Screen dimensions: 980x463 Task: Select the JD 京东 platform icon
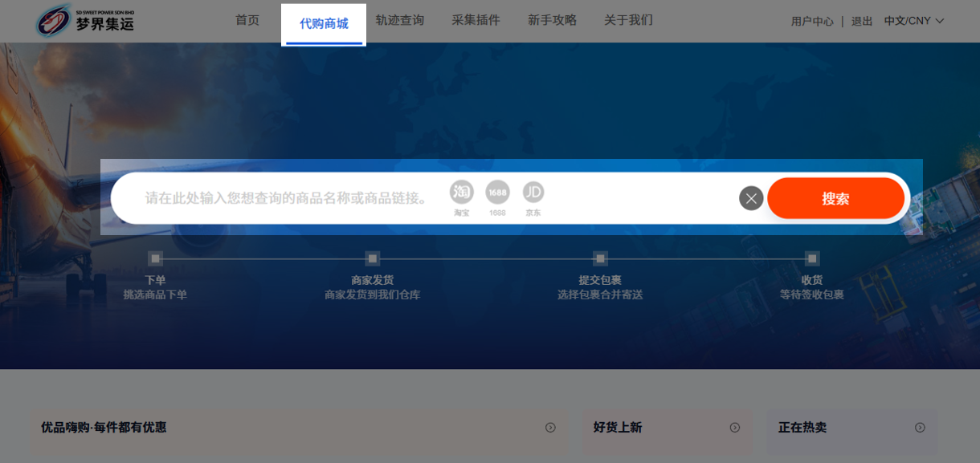533,193
